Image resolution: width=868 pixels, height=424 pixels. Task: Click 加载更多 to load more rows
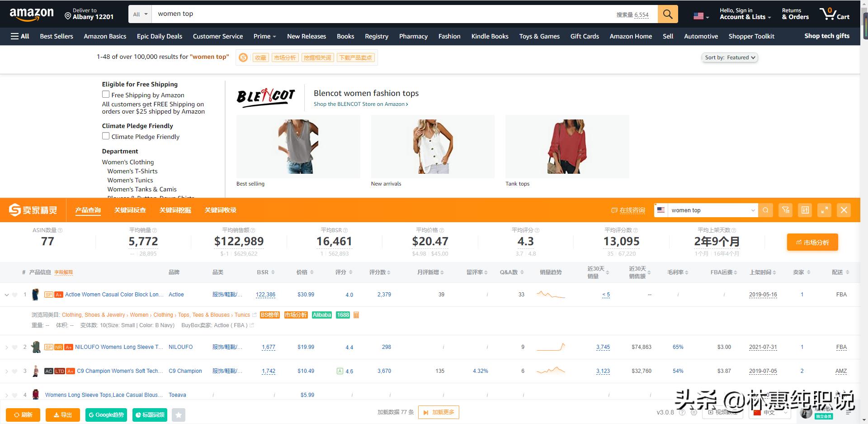point(438,412)
